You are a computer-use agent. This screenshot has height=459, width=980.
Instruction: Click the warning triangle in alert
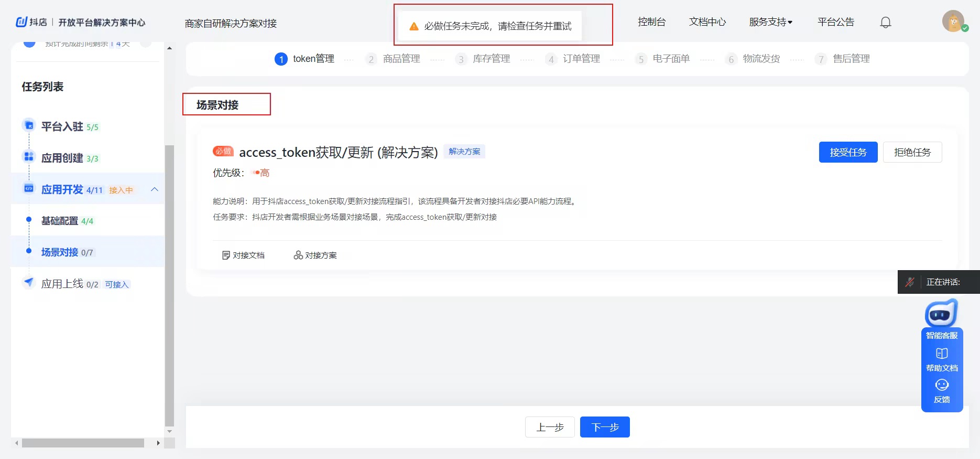[413, 26]
